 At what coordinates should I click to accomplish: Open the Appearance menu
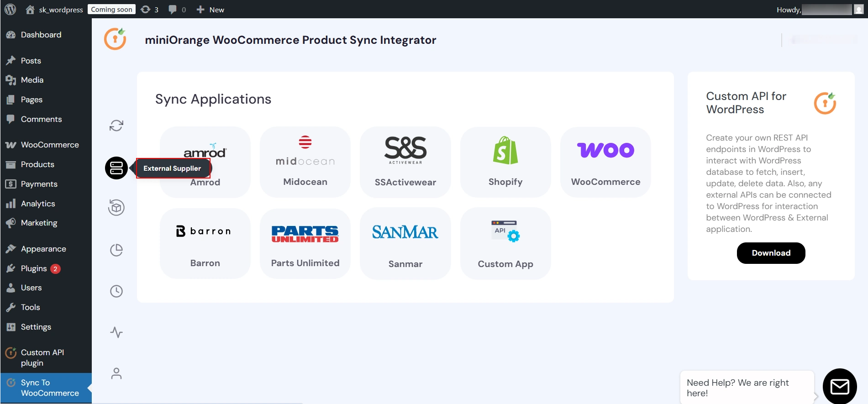[x=46, y=249]
